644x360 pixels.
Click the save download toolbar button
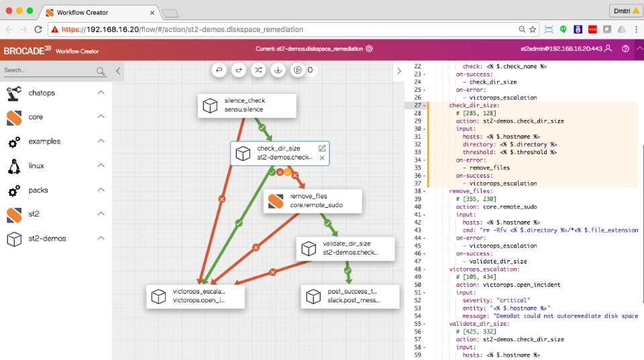point(278,70)
